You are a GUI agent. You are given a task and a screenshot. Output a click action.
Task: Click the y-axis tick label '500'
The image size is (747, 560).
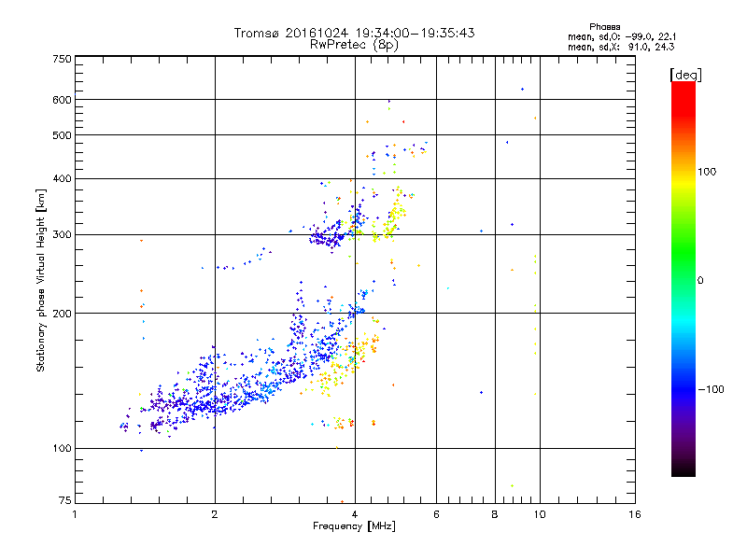click(x=63, y=135)
